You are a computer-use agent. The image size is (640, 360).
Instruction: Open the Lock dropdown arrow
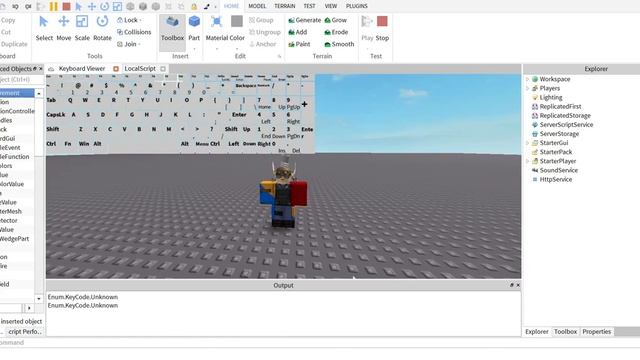140,20
